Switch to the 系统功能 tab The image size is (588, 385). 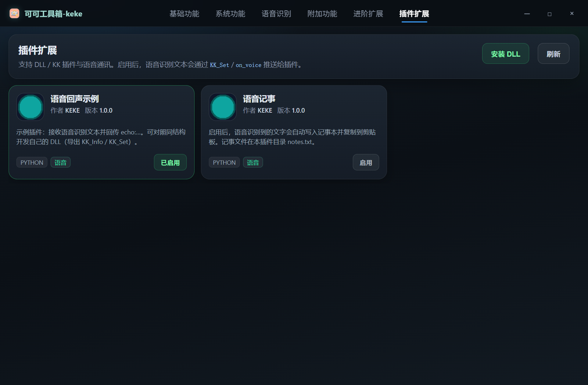click(230, 14)
